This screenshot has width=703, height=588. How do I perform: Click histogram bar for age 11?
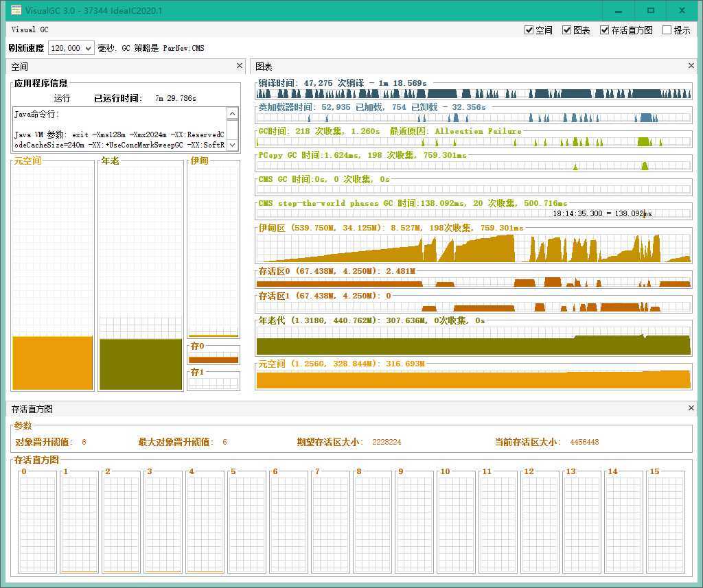(498, 524)
